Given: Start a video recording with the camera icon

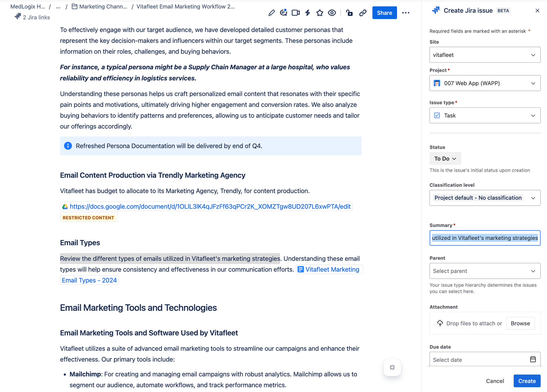Looking at the screenshot, I should (x=295, y=13).
